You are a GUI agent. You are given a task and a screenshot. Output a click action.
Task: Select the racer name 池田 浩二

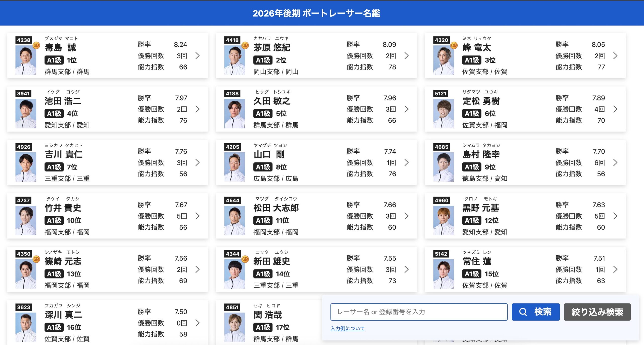pos(63,101)
